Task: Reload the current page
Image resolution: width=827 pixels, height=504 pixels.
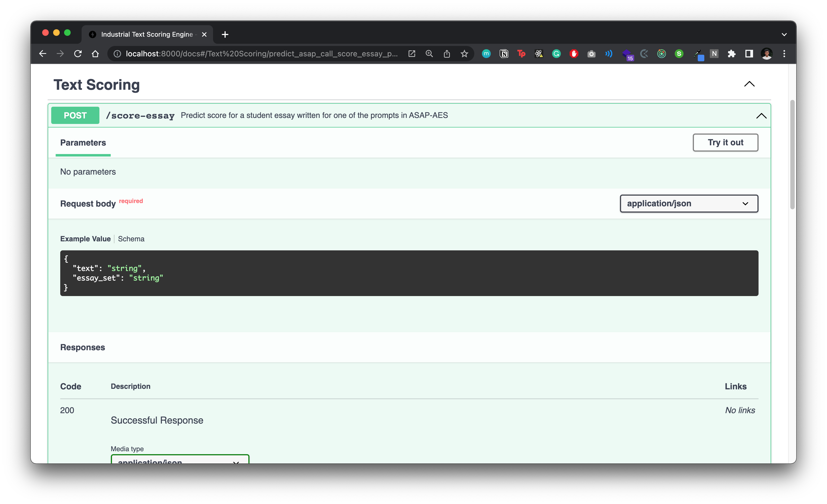Action: coord(78,54)
